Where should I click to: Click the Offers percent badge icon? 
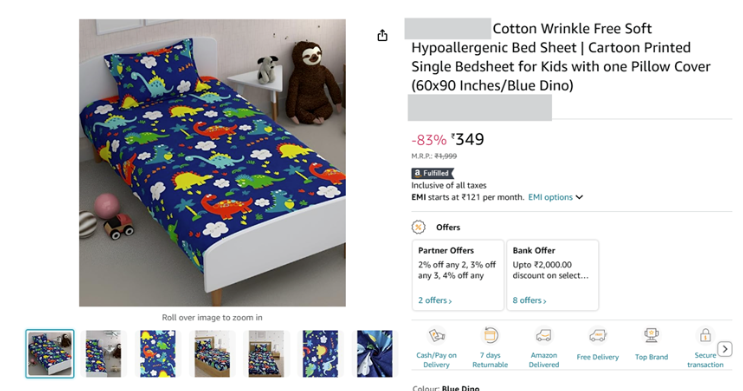418,227
